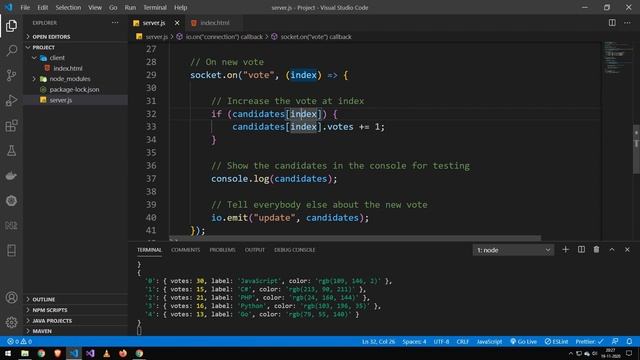Switch to the Comments panel tab
This screenshot has height=360, width=640.
click(x=185, y=250)
